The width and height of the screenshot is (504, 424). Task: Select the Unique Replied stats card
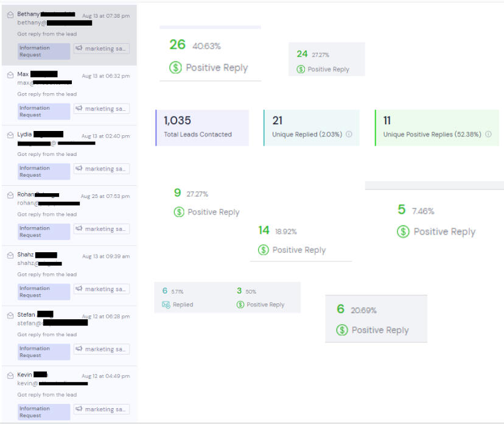311,128
